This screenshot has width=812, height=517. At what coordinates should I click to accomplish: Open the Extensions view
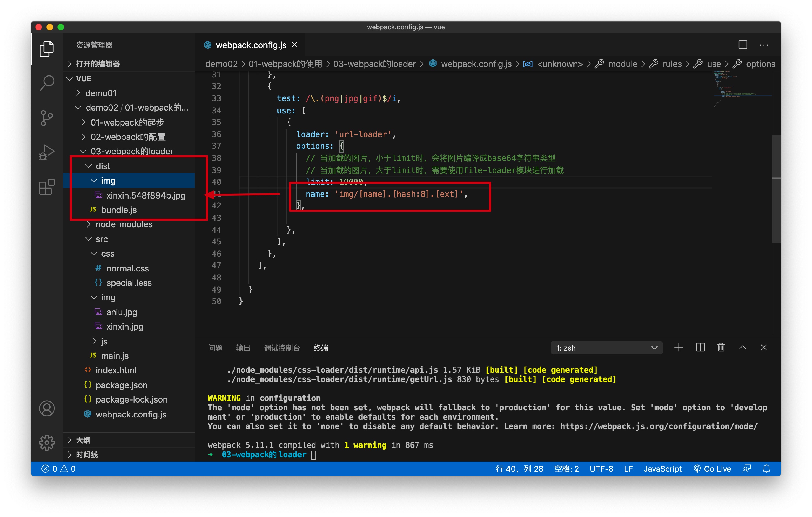point(47,187)
